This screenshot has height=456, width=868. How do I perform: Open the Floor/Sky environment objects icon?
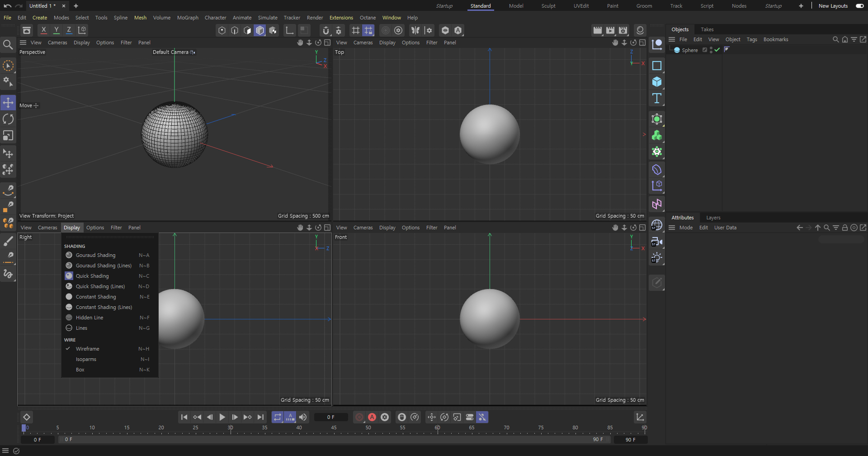[657, 225]
